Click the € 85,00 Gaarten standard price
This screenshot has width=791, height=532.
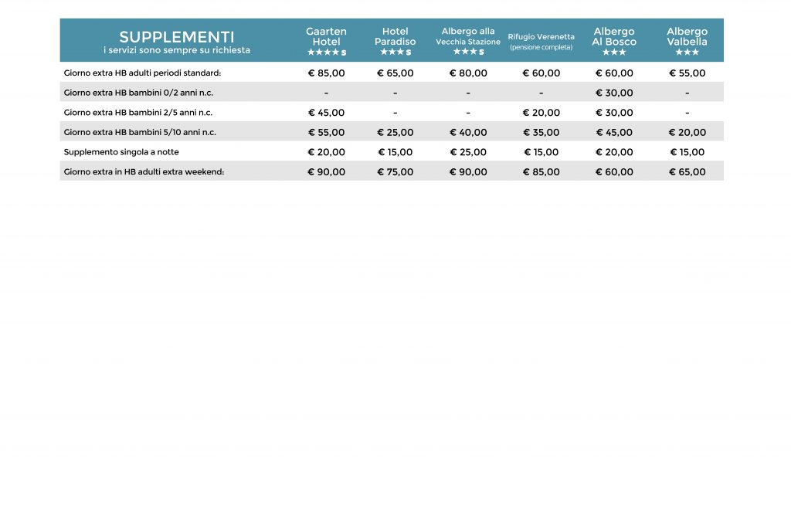tap(327, 73)
